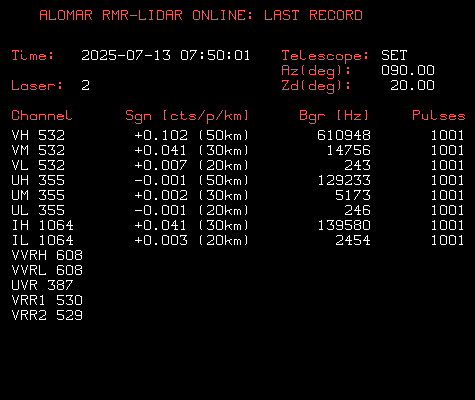Select channel row VVRL 608

point(47,270)
